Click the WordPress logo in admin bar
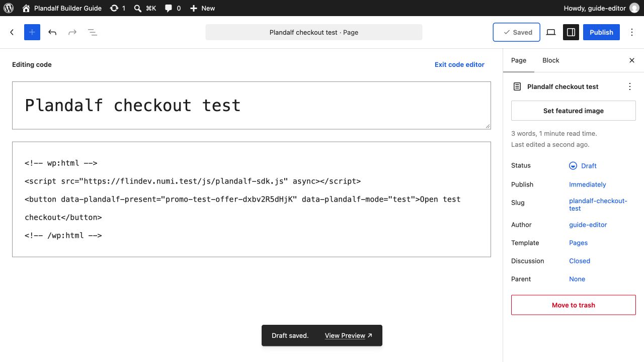The height and width of the screenshot is (362, 644). [x=8, y=8]
